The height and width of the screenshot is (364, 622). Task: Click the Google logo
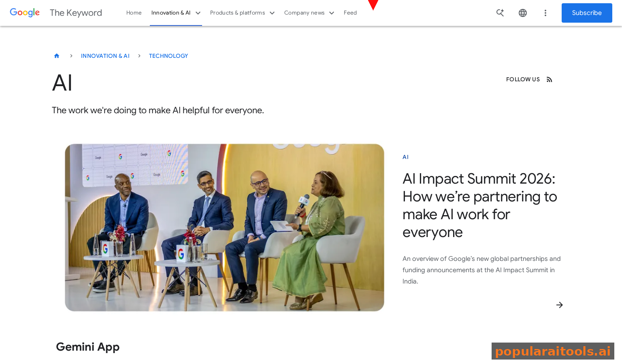pyautogui.click(x=24, y=13)
